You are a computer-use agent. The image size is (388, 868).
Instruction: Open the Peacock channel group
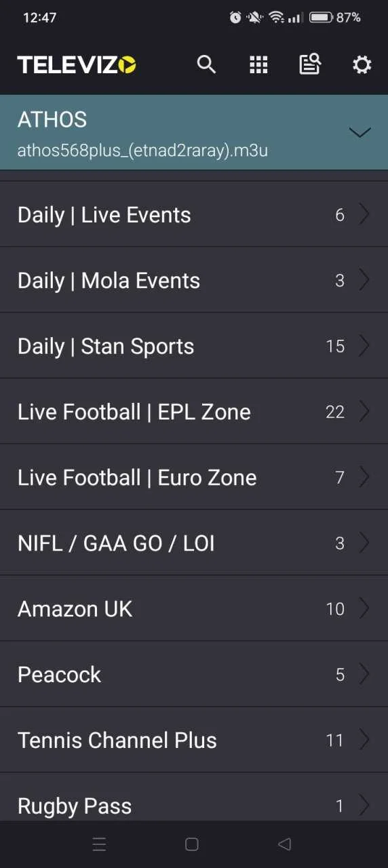coord(194,675)
